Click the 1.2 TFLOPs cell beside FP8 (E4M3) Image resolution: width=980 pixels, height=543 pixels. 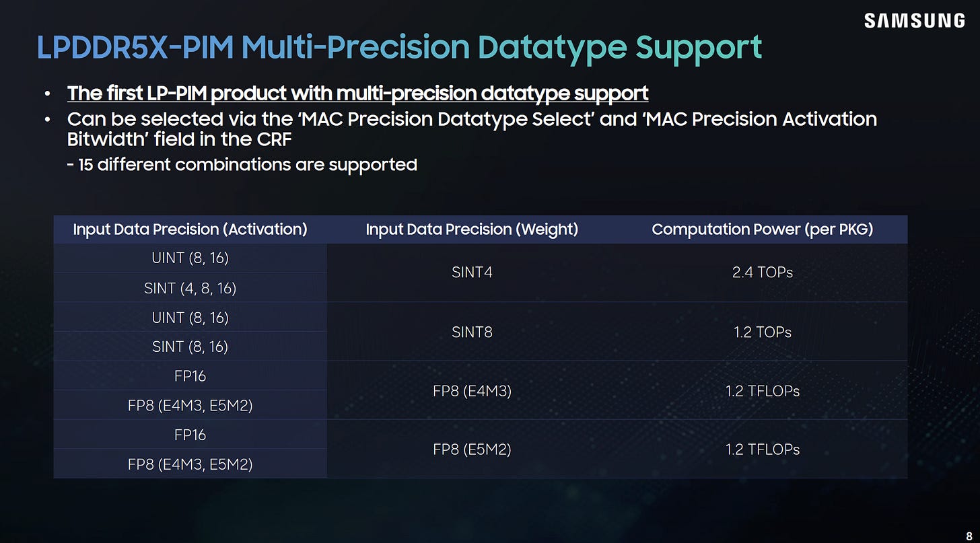(x=762, y=390)
